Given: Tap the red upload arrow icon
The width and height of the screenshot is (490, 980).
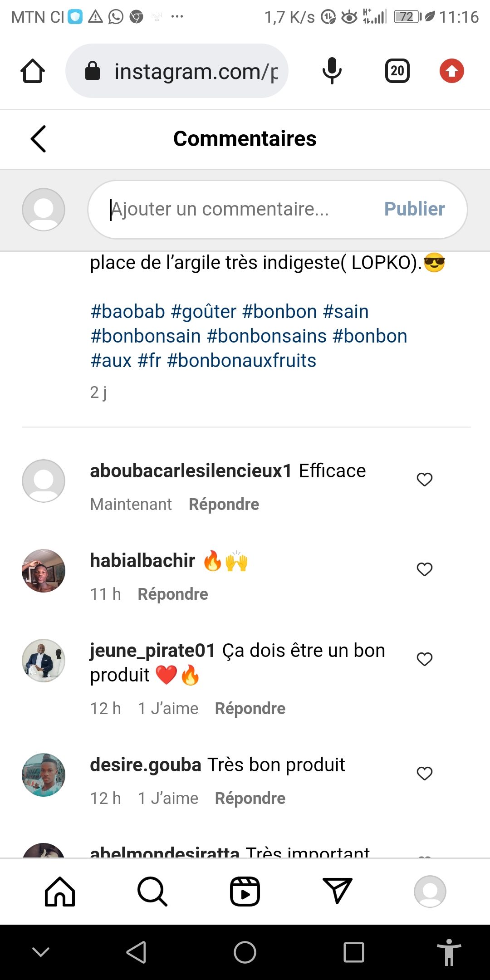Looking at the screenshot, I should pos(451,71).
